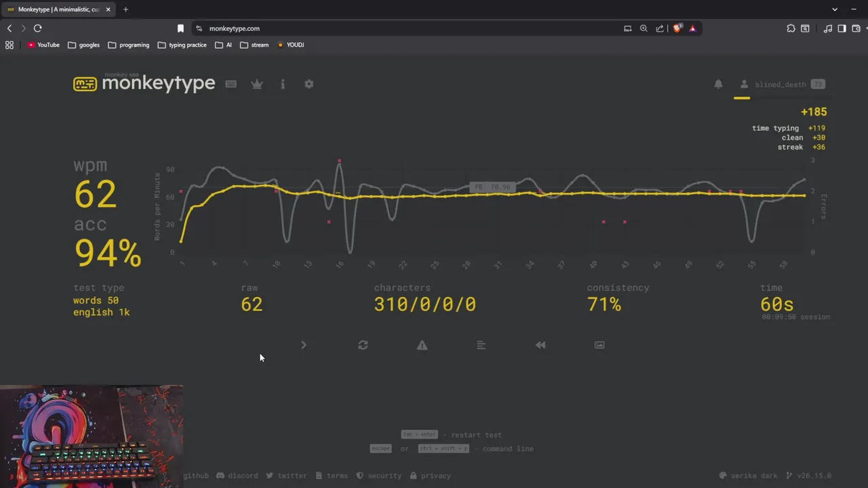Image resolution: width=868 pixels, height=488 pixels.
Task: Click the Restart test refresh icon
Action: [363, 345]
